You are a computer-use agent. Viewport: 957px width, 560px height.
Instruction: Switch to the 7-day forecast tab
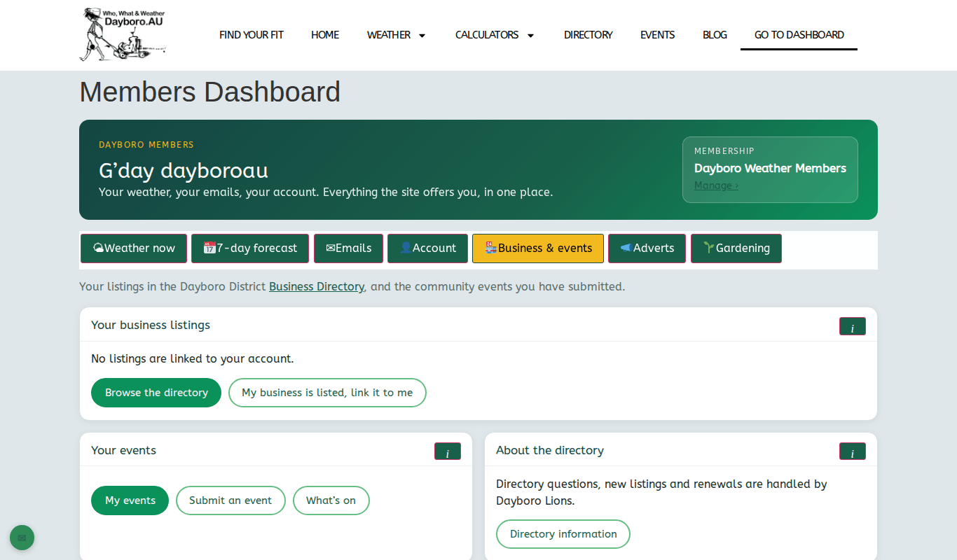250,248
